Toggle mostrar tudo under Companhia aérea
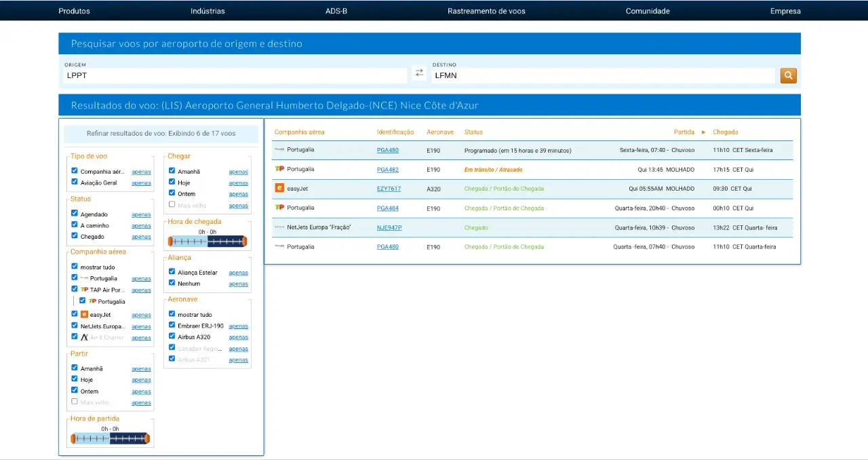Image resolution: width=868 pixels, height=460 pixels. pos(75,267)
